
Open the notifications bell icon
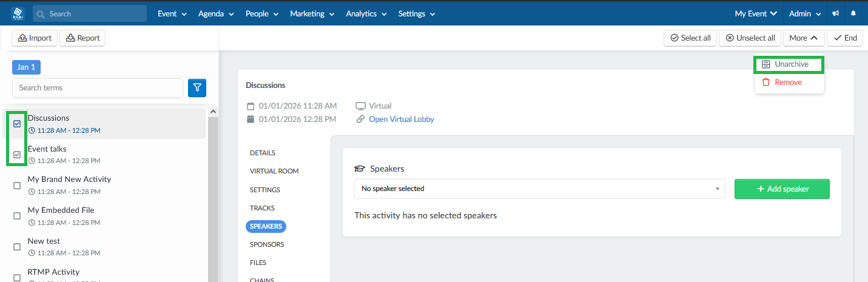pyautogui.click(x=854, y=13)
